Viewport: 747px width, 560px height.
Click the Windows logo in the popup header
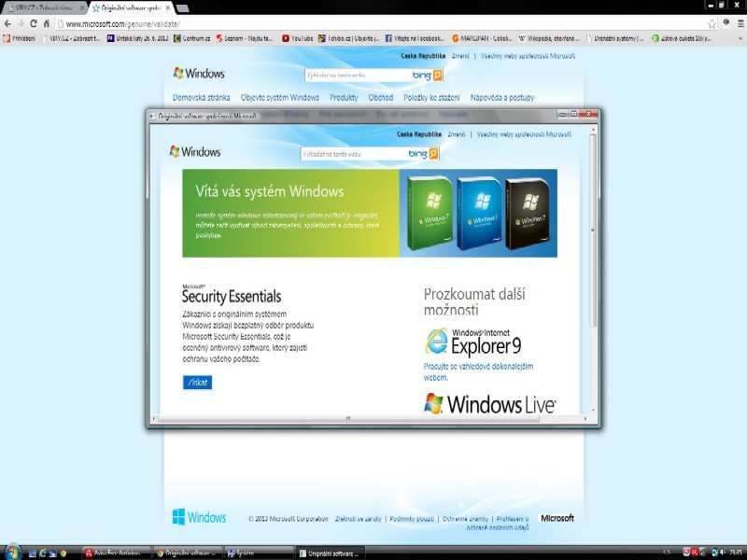click(195, 152)
